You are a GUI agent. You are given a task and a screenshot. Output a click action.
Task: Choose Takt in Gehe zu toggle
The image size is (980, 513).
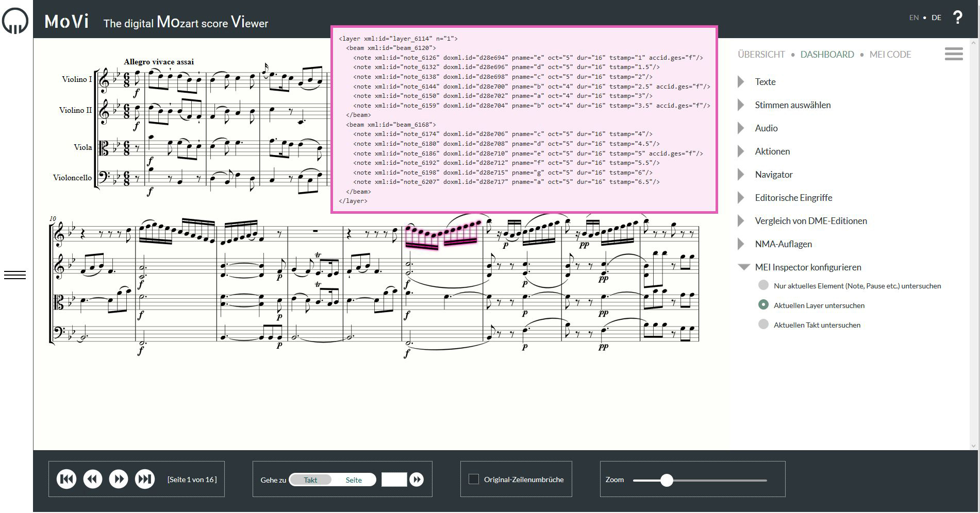point(310,480)
